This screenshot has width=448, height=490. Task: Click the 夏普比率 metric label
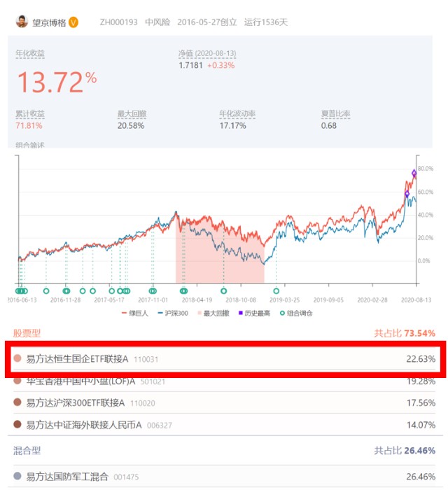coord(335,113)
